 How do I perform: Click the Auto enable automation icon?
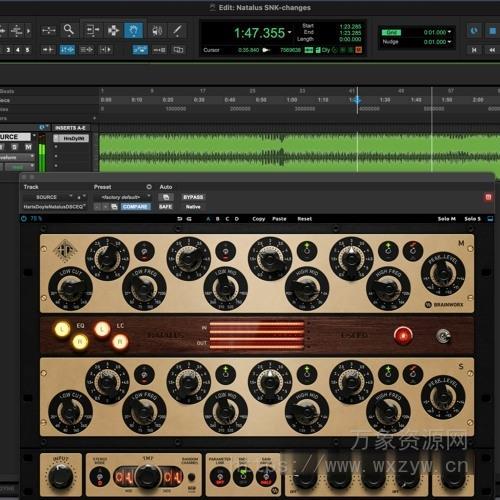click(166, 197)
